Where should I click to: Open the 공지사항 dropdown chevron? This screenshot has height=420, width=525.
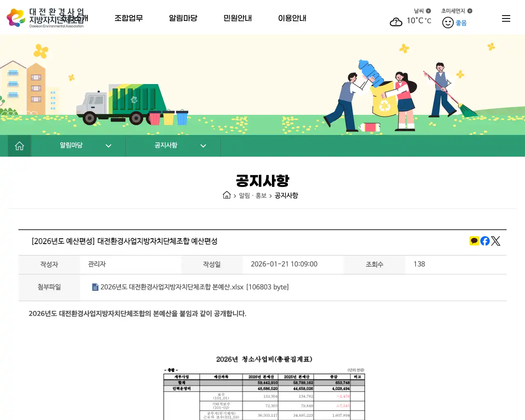(x=203, y=146)
